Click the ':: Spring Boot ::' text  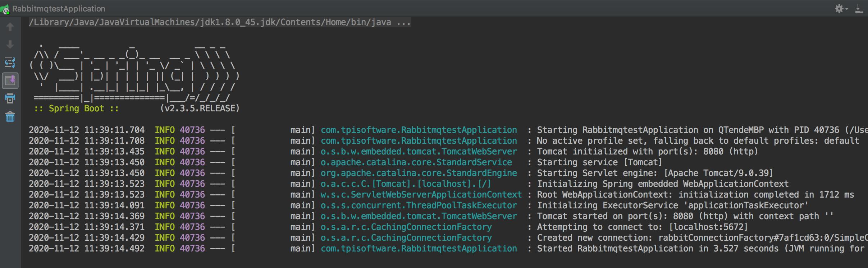[76, 108]
